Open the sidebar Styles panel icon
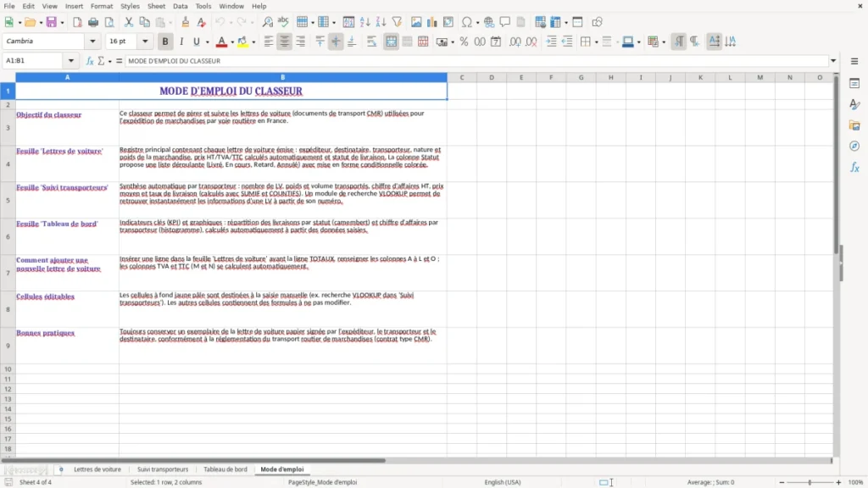 [854, 104]
